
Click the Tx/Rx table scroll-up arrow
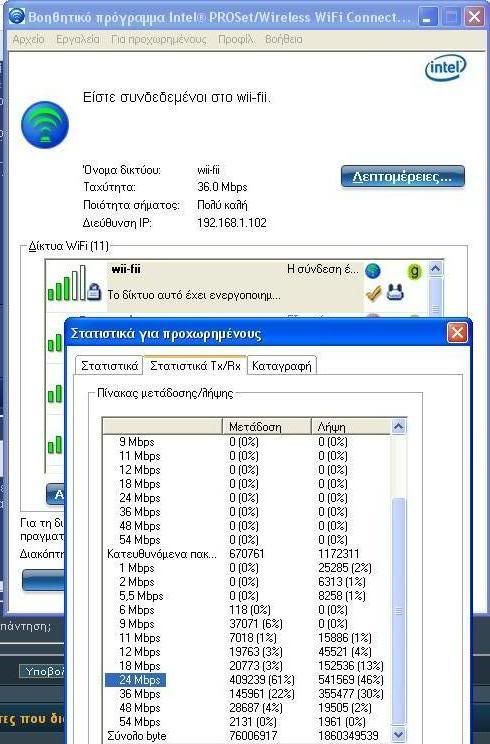click(x=398, y=427)
